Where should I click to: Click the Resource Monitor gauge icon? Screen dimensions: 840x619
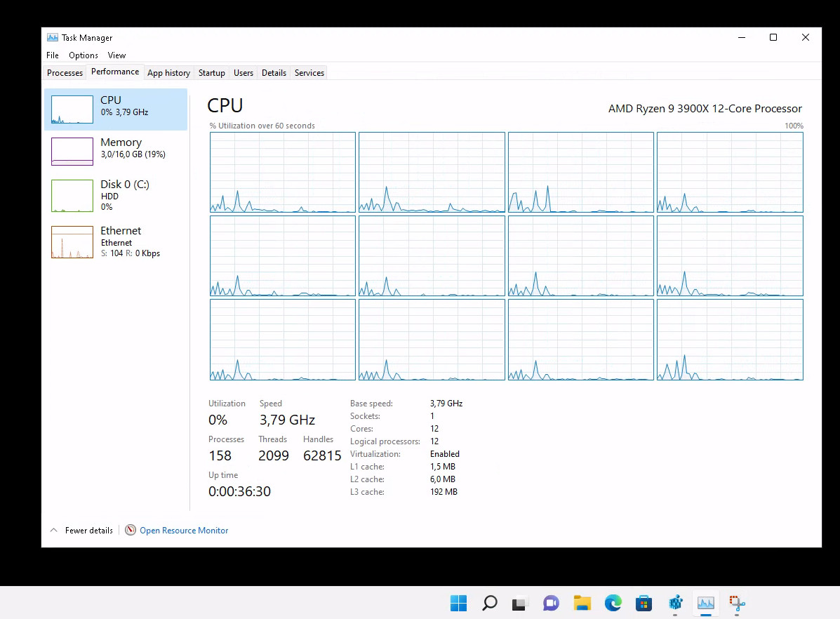tap(131, 530)
